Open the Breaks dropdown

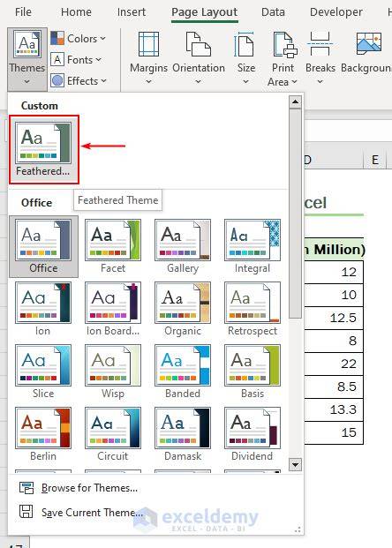320,59
